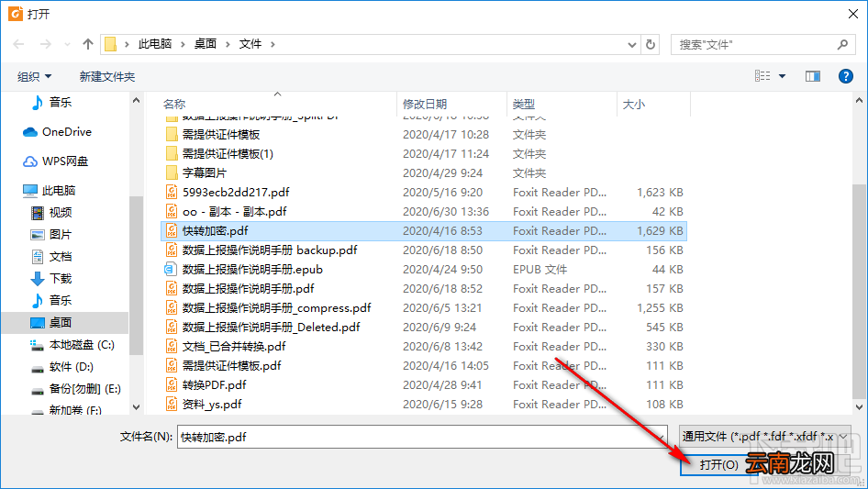
Task: Expand address bar history dropdown
Action: (x=631, y=45)
